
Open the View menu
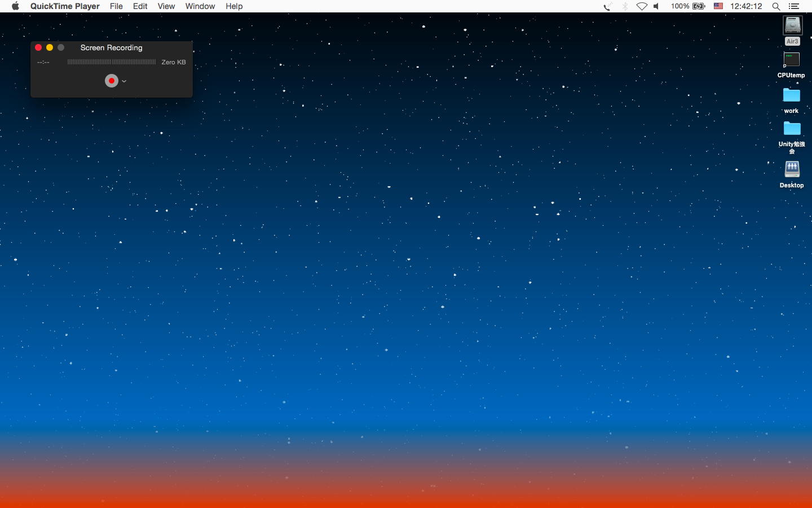tap(166, 6)
